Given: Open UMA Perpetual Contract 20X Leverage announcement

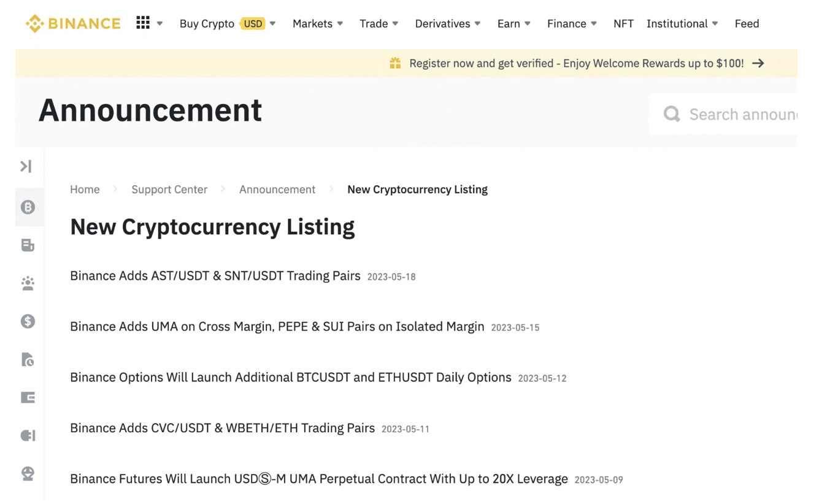Looking at the screenshot, I should tap(319, 479).
